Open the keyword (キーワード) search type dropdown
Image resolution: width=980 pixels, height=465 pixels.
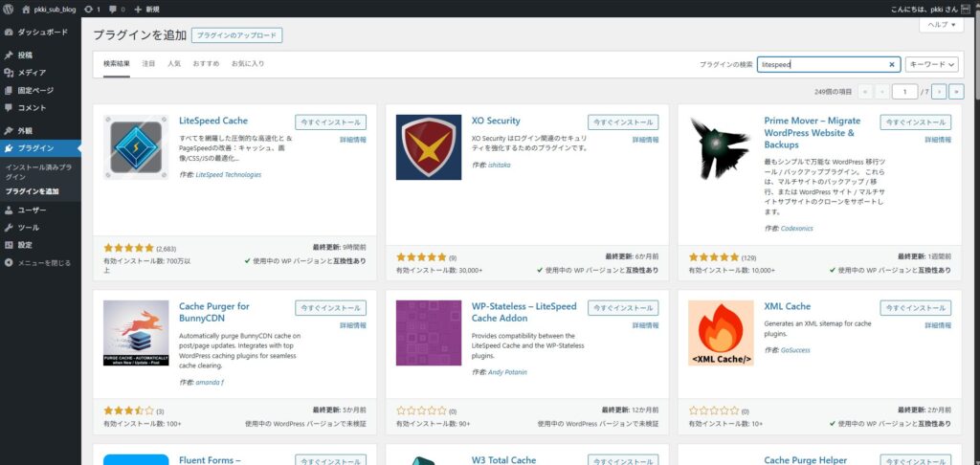click(x=931, y=64)
